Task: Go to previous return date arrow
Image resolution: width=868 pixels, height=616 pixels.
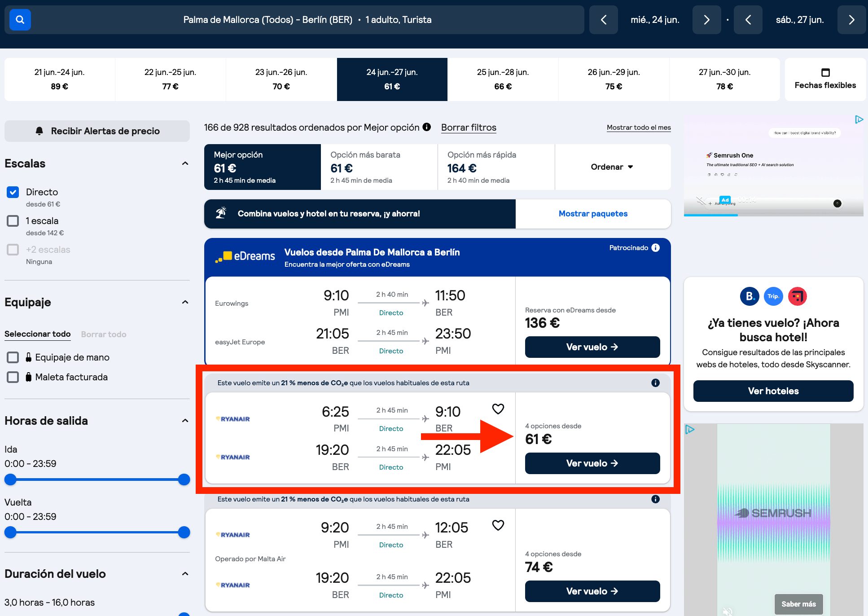Action: 748,20
